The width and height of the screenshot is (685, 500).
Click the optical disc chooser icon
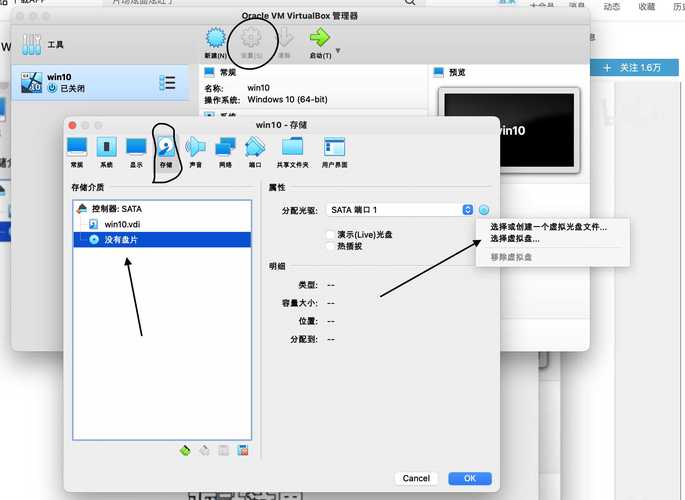point(484,210)
